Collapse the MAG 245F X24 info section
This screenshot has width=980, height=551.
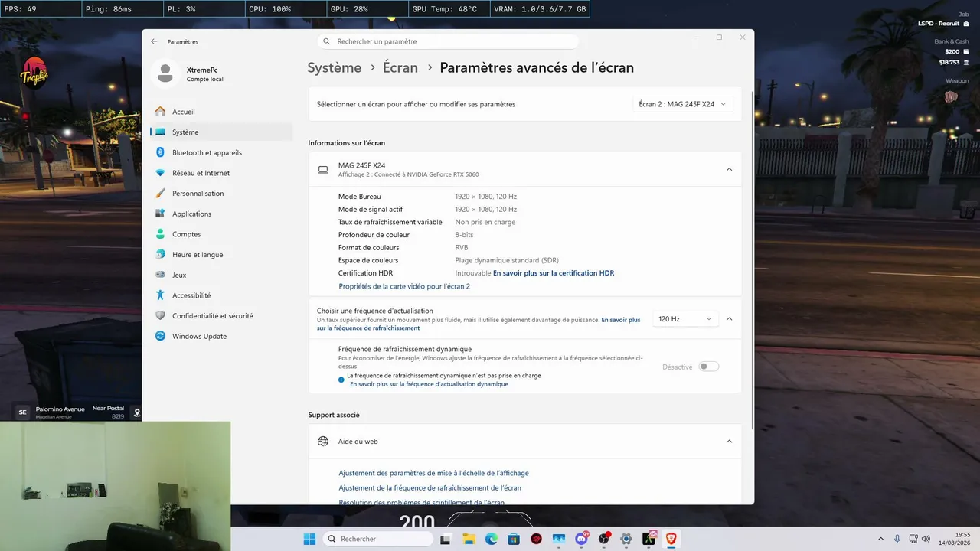click(x=729, y=169)
